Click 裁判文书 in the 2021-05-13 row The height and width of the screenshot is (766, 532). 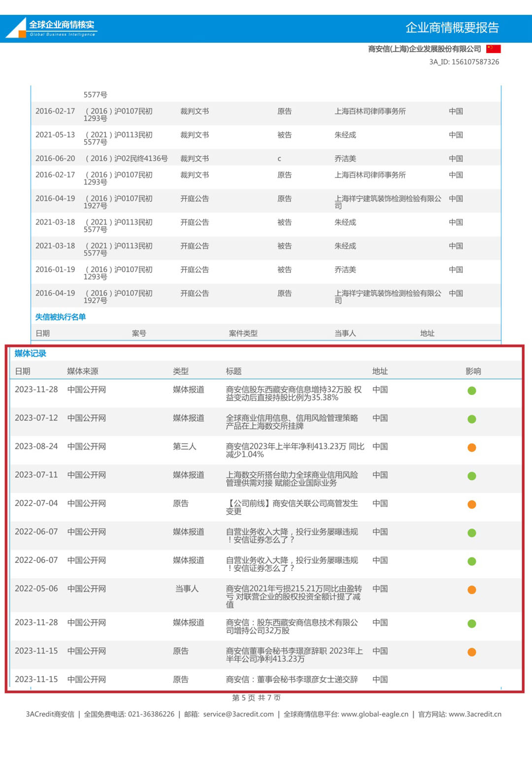(x=195, y=135)
